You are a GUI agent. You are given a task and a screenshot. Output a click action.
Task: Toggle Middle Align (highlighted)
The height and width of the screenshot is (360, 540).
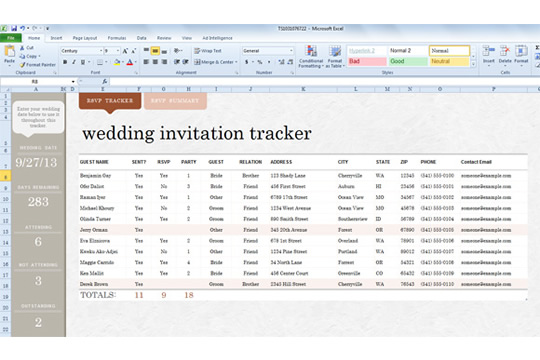coord(155,51)
